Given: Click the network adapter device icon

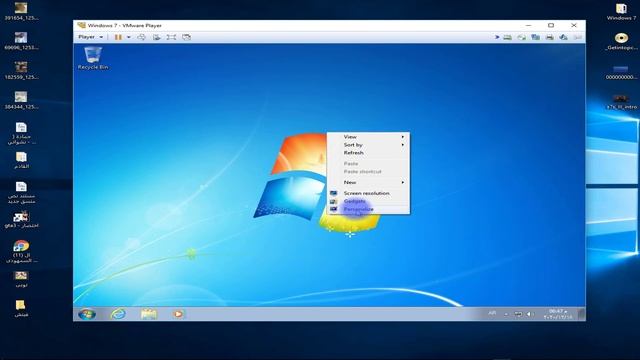Looking at the screenshot, I should pos(536,37).
